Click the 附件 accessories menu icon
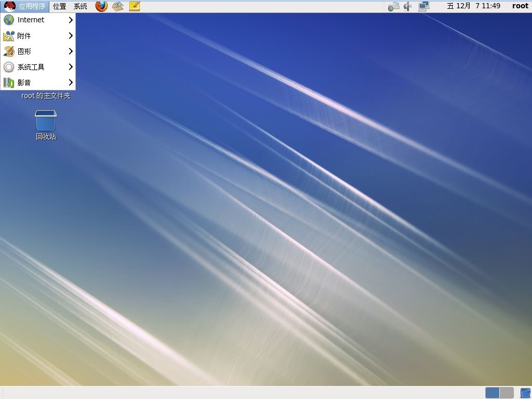532x399 pixels. click(x=9, y=36)
